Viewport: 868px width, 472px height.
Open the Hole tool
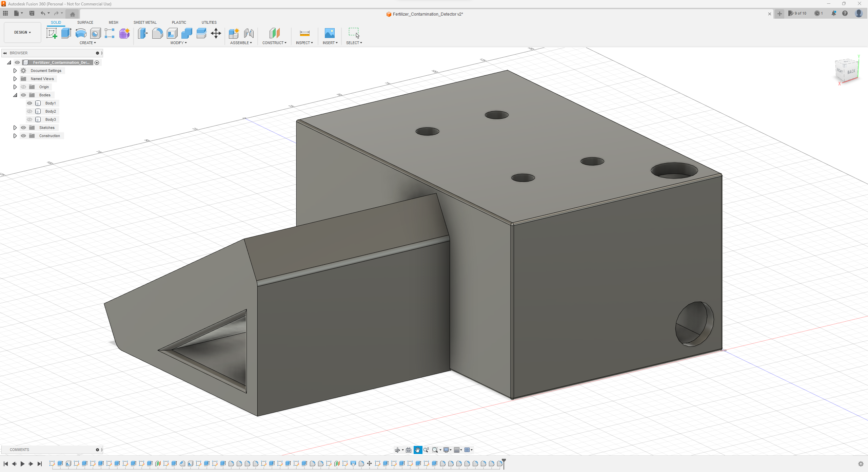point(95,33)
